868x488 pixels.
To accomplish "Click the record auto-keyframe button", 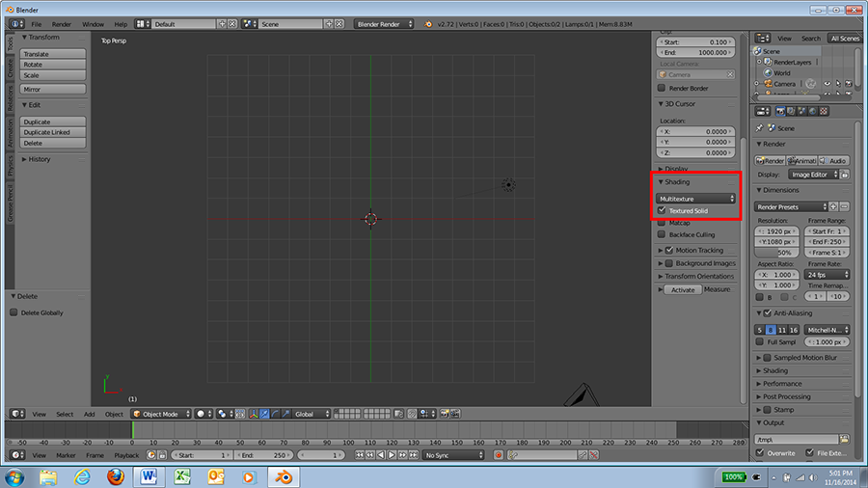I will pos(499,455).
